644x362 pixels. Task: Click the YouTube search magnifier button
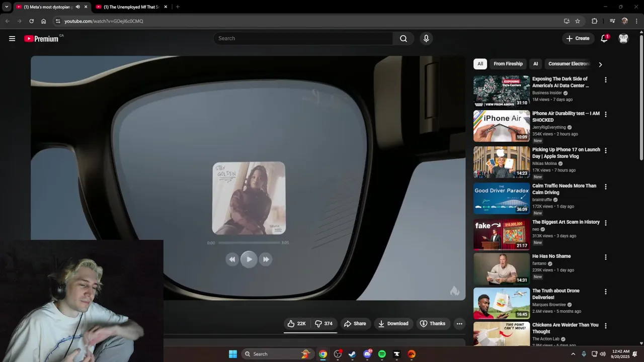pyautogui.click(x=404, y=38)
